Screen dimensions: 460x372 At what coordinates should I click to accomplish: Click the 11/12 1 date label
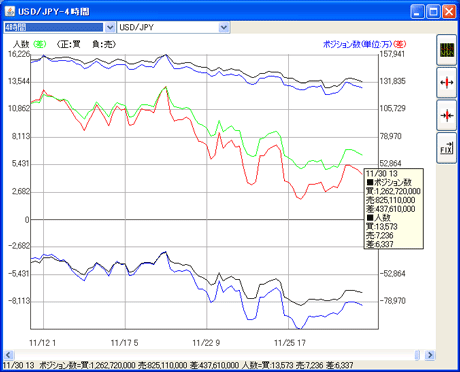coord(43,343)
